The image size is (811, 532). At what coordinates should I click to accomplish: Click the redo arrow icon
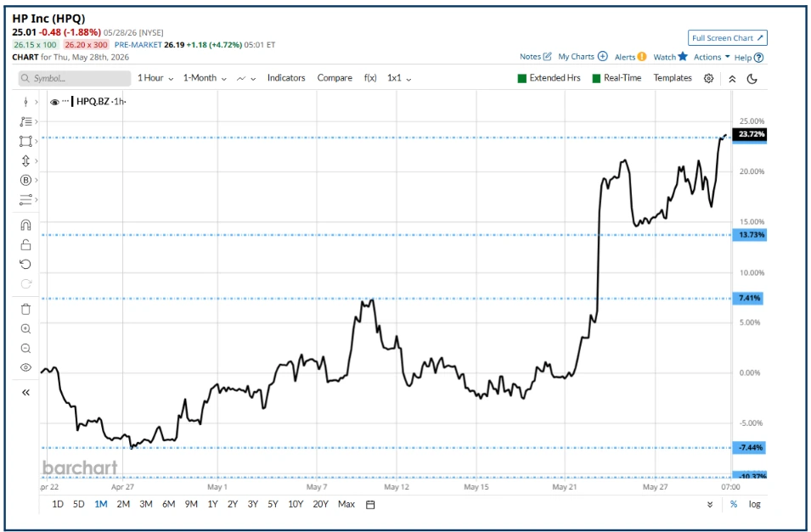tap(25, 283)
